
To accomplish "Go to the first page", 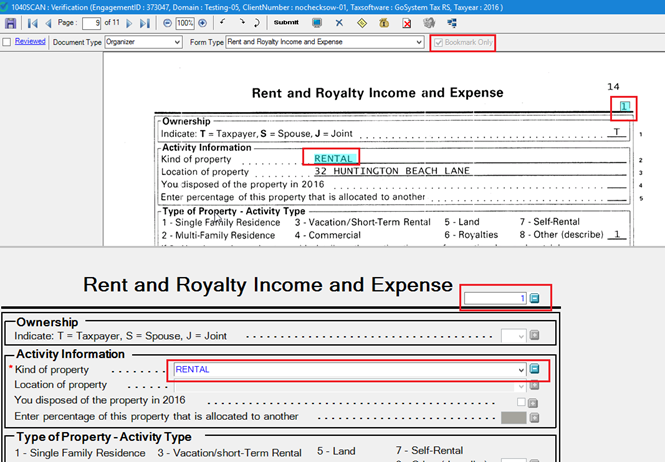I will tap(31, 22).
